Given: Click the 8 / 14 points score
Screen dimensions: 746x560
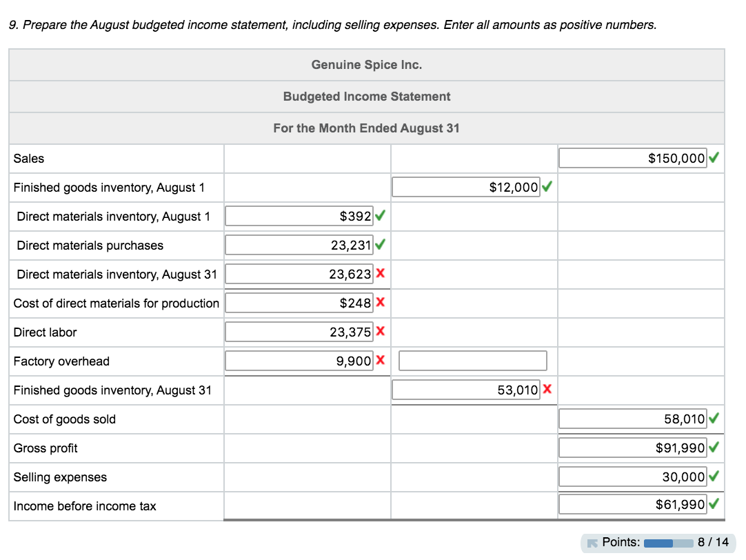Looking at the screenshot, I should point(713,542).
